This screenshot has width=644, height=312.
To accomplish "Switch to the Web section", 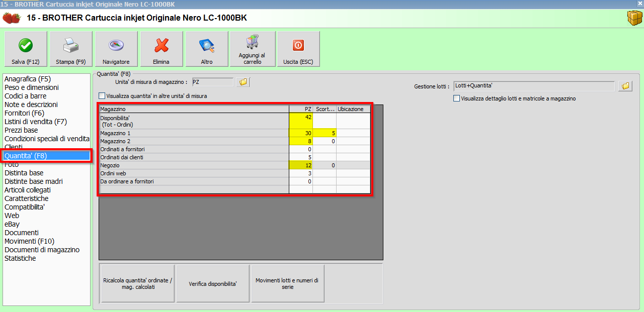I will pyautogui.click(x=12, y=216).
